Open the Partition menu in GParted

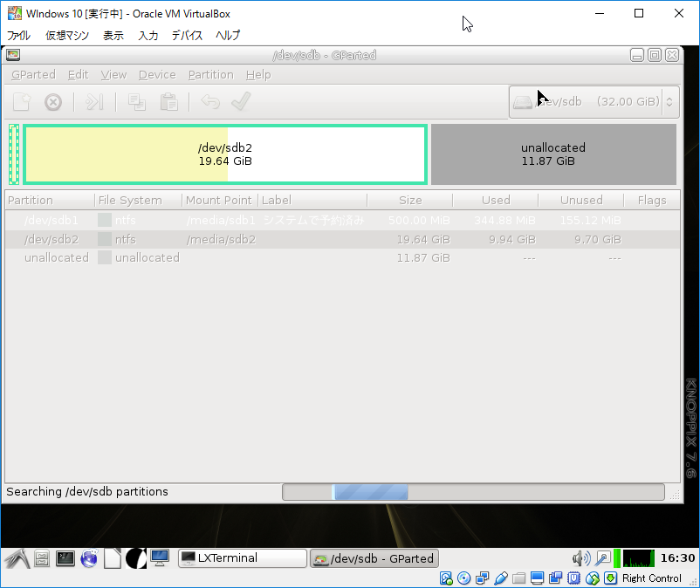210,74
